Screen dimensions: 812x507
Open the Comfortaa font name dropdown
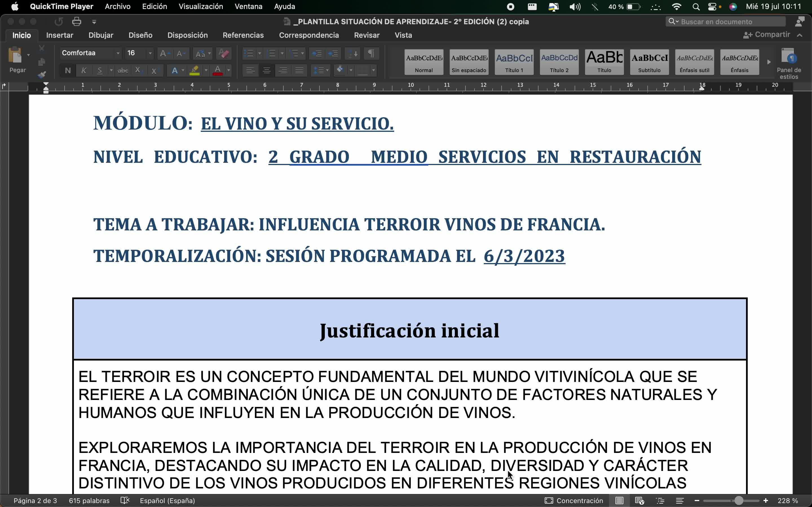point(118,53)
